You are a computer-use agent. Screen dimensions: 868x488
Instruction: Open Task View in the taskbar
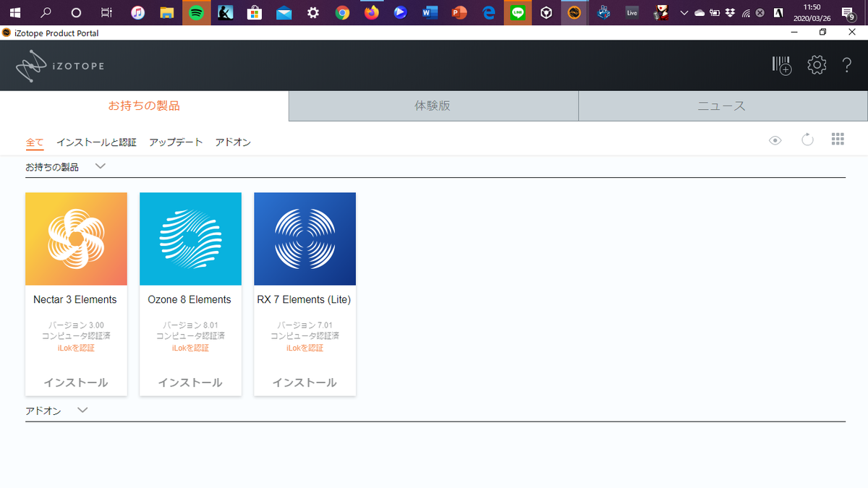[106, 12]
